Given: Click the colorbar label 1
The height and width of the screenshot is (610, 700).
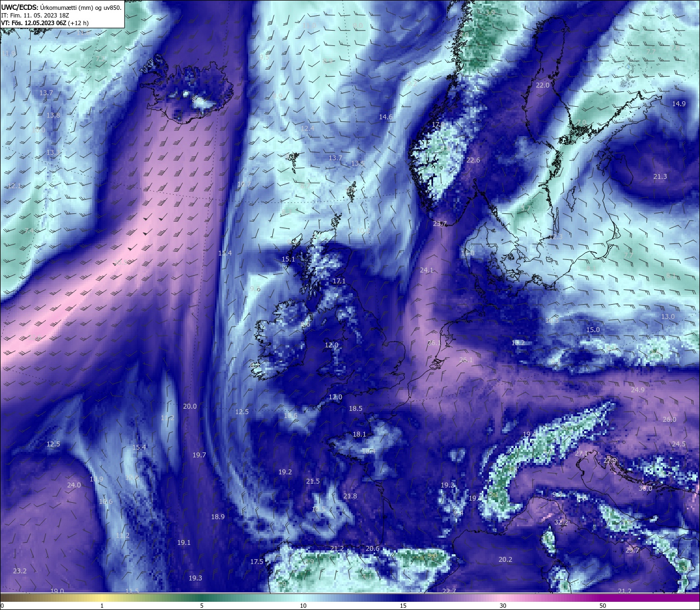Looking at the screenshot, I should 102,606.
